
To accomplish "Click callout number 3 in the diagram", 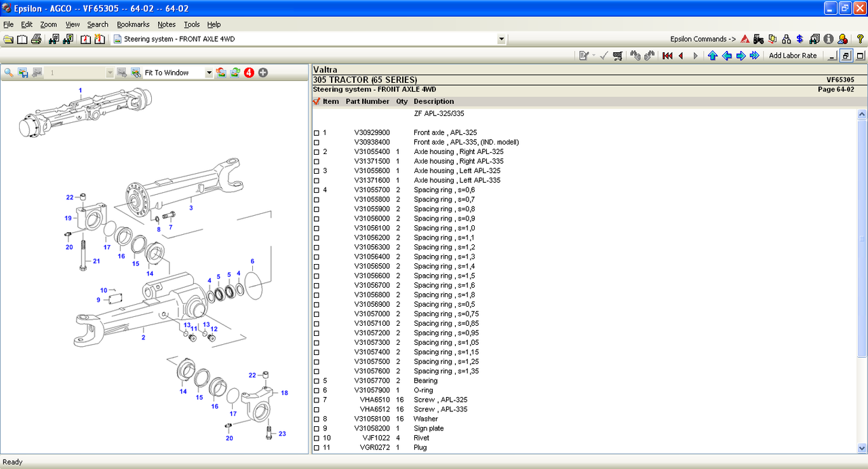I will point(191,208).
